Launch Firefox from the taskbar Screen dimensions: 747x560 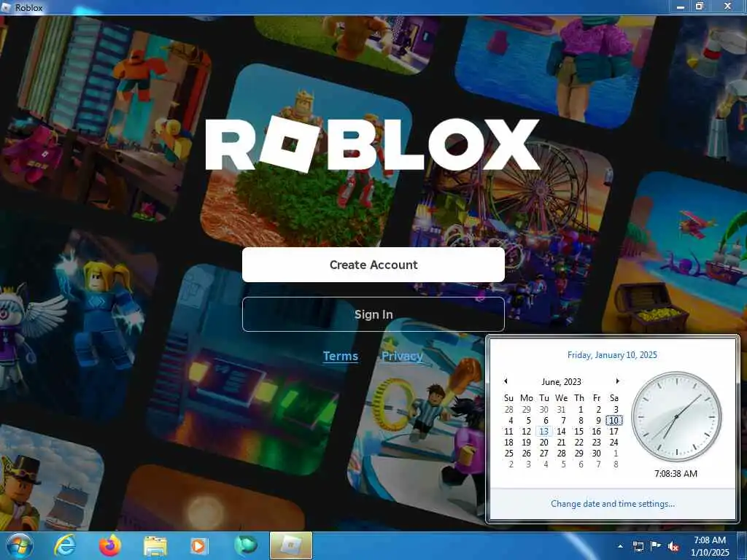click(x=110, y=545)
